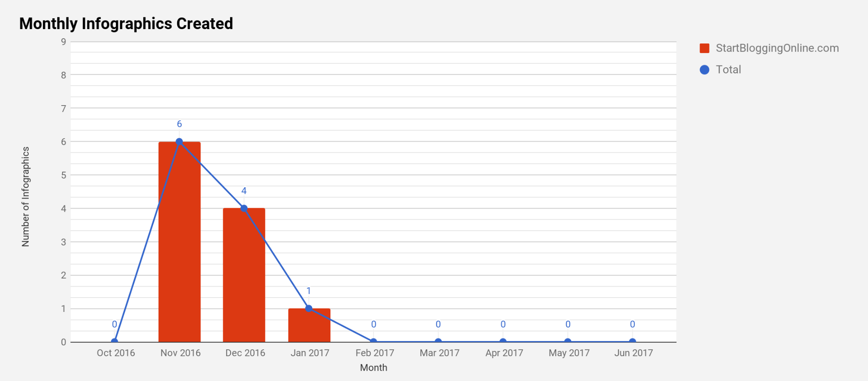Select the line point at Nov 2016
The width and height of the screenshot is (868, 381).
pos(179,142)
